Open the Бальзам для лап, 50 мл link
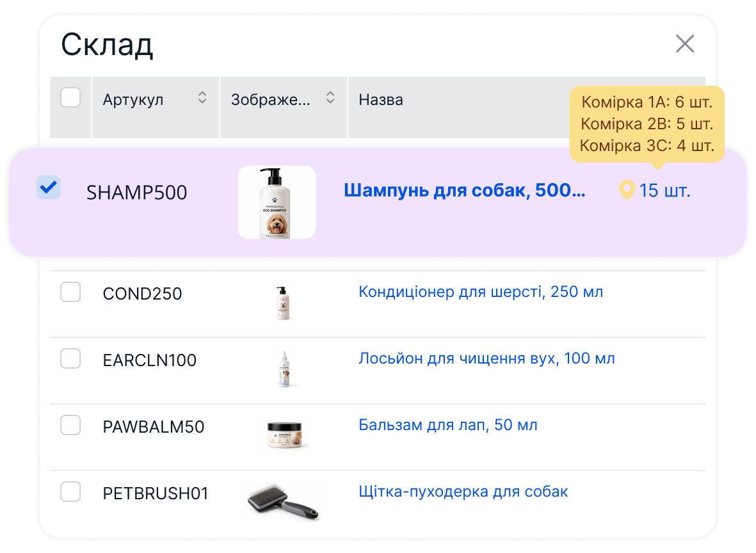756x553 pixels. point(448,425)
